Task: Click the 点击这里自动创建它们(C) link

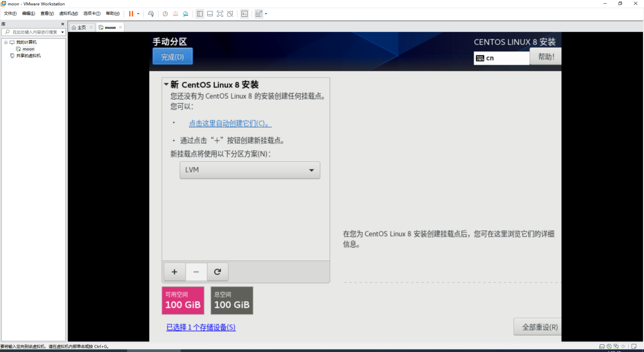Action: click(x=230, y=124)
